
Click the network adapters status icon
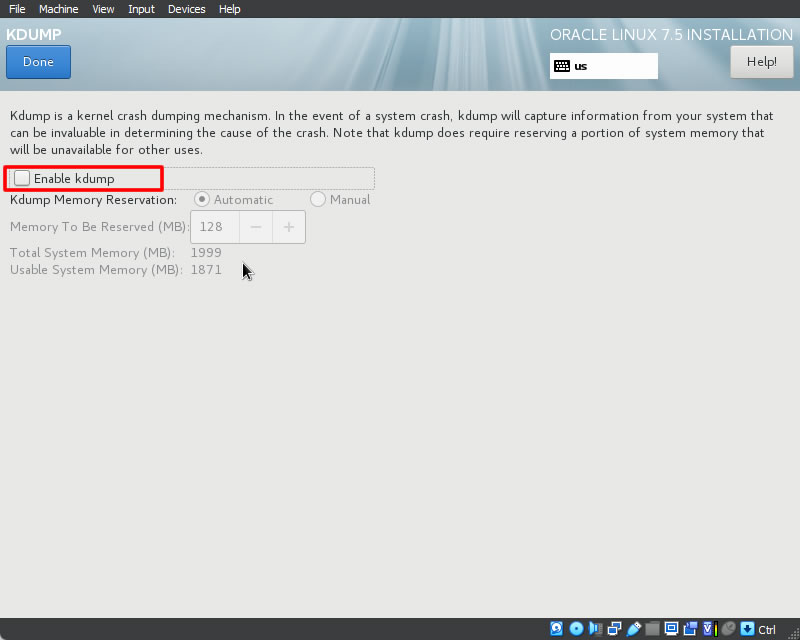coord(614,629)
